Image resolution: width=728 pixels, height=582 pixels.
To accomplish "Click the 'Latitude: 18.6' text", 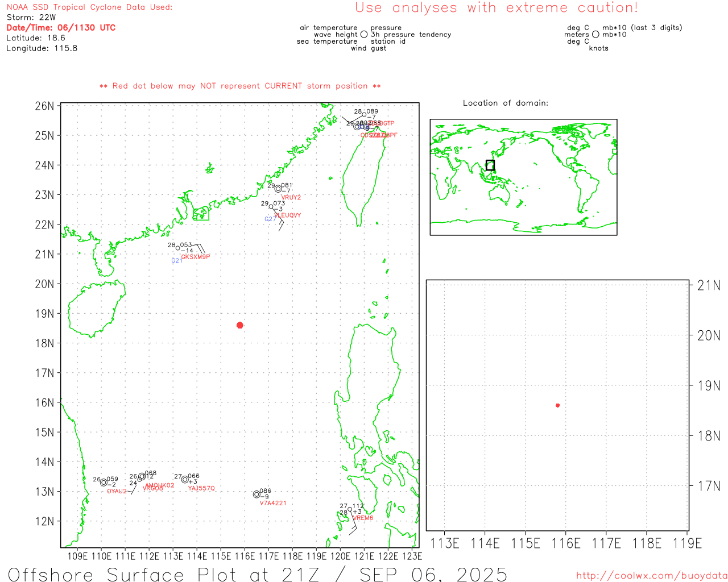I will click(36, 38).
